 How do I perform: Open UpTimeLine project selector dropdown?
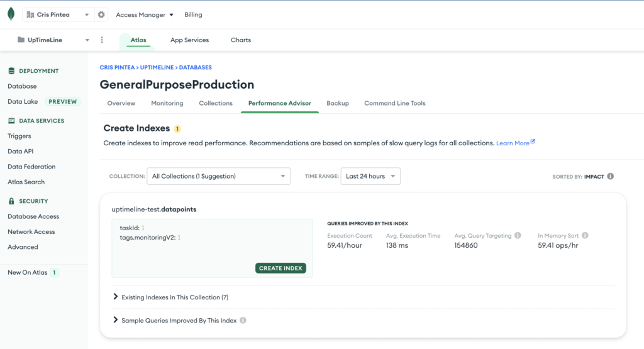[x=53, y=40]
